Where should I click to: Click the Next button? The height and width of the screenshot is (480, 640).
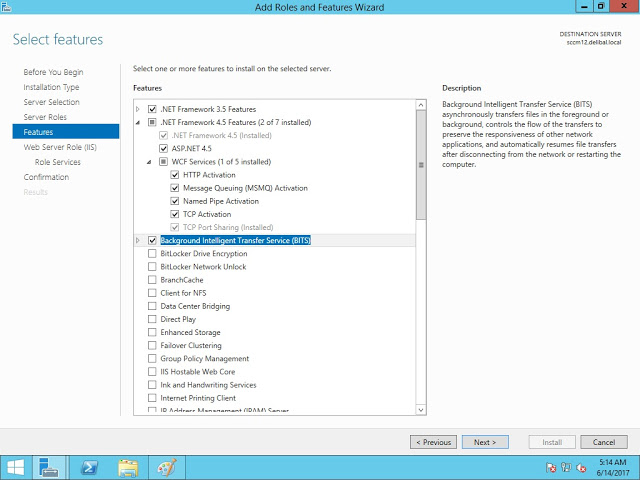pyautogui.click(x=485, y=442)
